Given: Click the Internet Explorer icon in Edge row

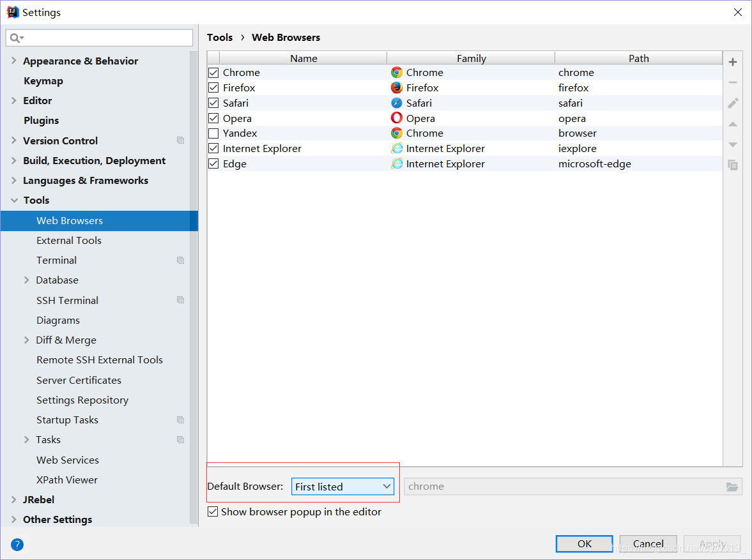Looking at the screenshot, I should click(x=397, y=163).
